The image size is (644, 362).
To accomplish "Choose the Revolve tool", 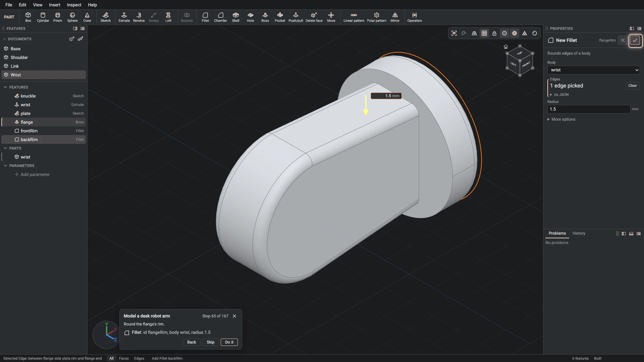I will tap(139, 17).
